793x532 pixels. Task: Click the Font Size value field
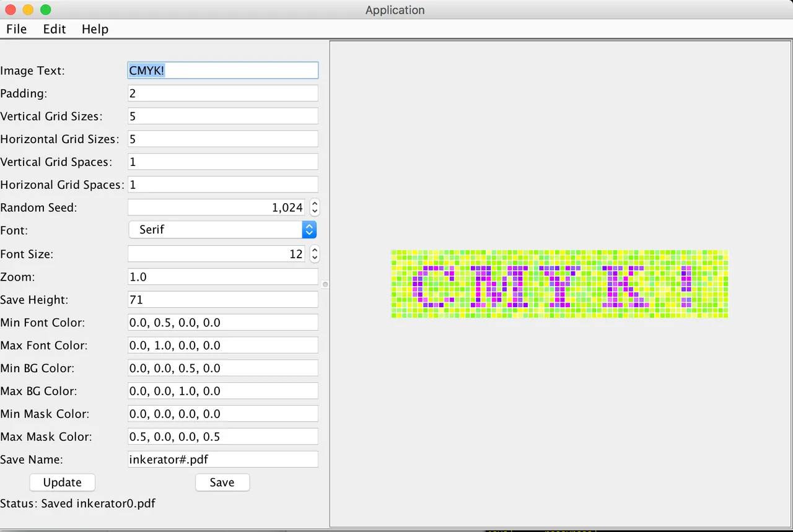point(216,254)
